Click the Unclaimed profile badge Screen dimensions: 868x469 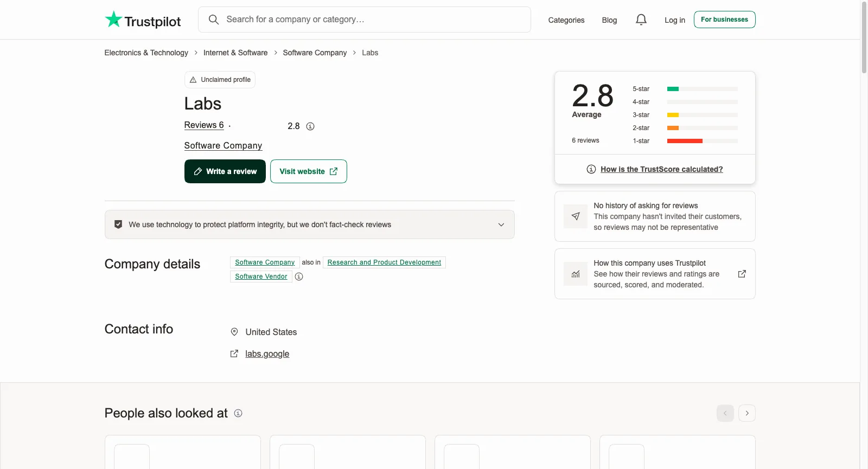tap(220, 80)
